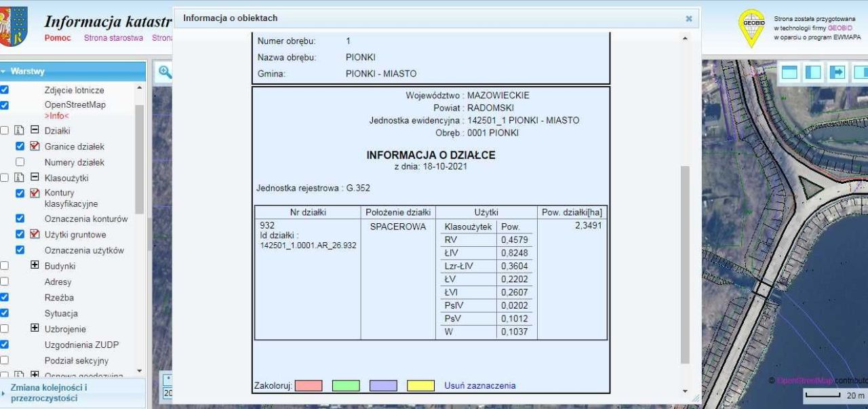Click the dialog vertical scrollbar thumb
This screenshot has height=409, width=868.
tap(684, 264)
